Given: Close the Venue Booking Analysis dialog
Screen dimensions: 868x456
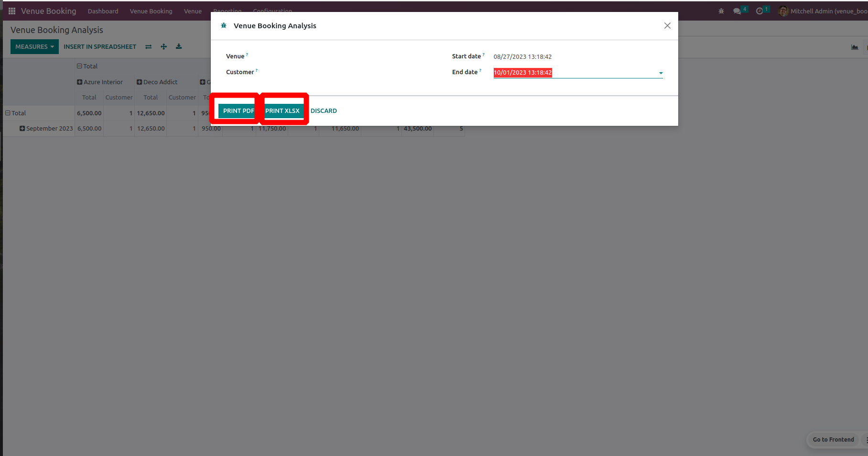Looking at the screenshot, I should pos(667,25).
